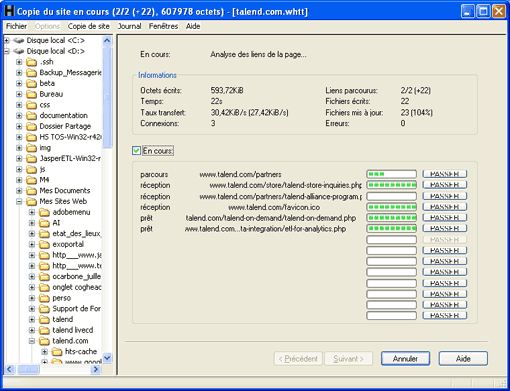Click the disabled Suivant button

(x=348, y=359)
